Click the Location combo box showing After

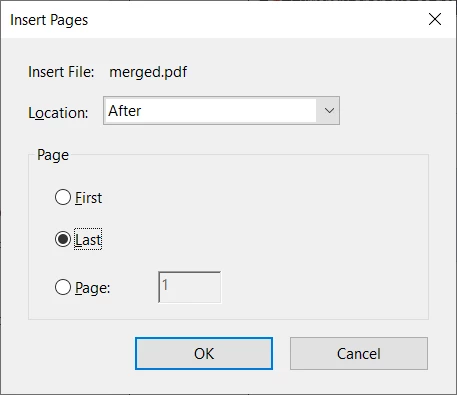pyautogui.click(x=221, y=111)
